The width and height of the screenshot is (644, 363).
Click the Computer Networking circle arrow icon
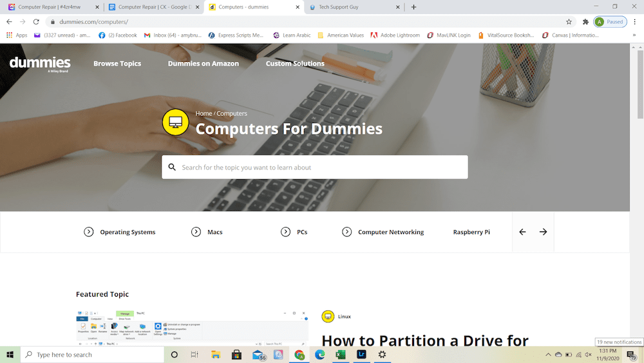coord(346,232)
